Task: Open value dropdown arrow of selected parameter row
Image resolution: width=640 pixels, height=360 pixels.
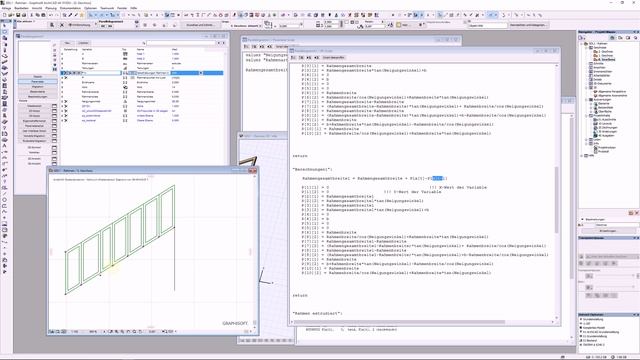Action: coord(201,73)
